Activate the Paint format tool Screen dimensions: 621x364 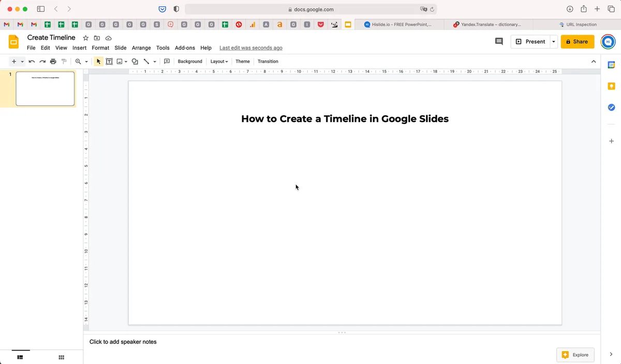tap(64, 62)
